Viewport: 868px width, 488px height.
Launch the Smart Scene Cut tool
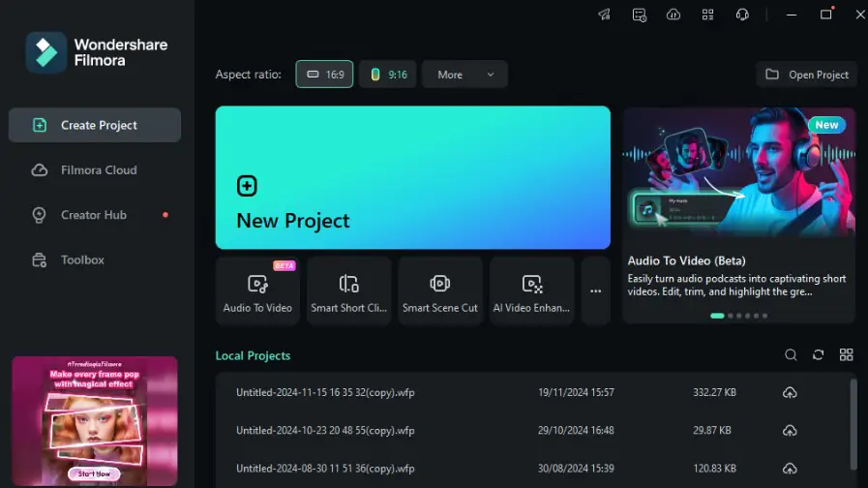point(440,290)
